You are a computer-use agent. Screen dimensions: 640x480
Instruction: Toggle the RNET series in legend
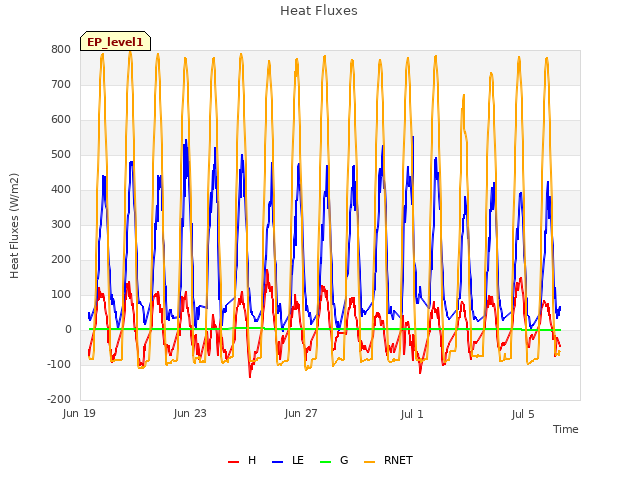388,460
